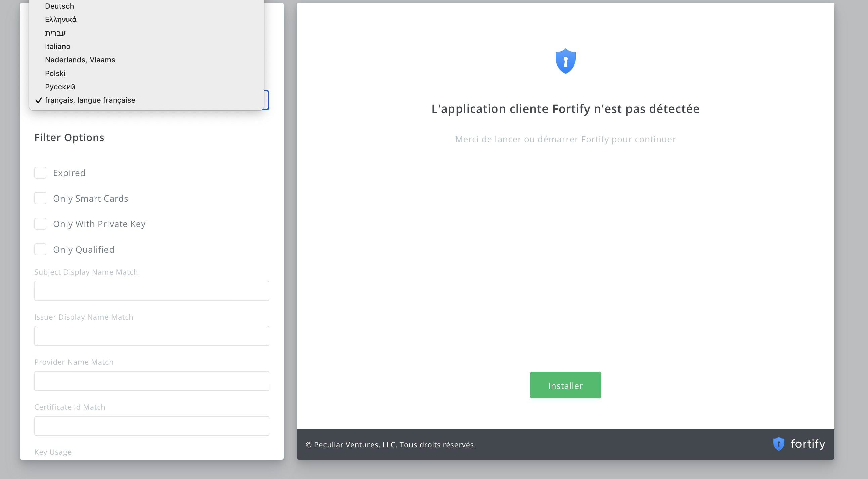Click the Provider Name Match input box
This screenshot has height=479, width=868.
pos(151,381)
